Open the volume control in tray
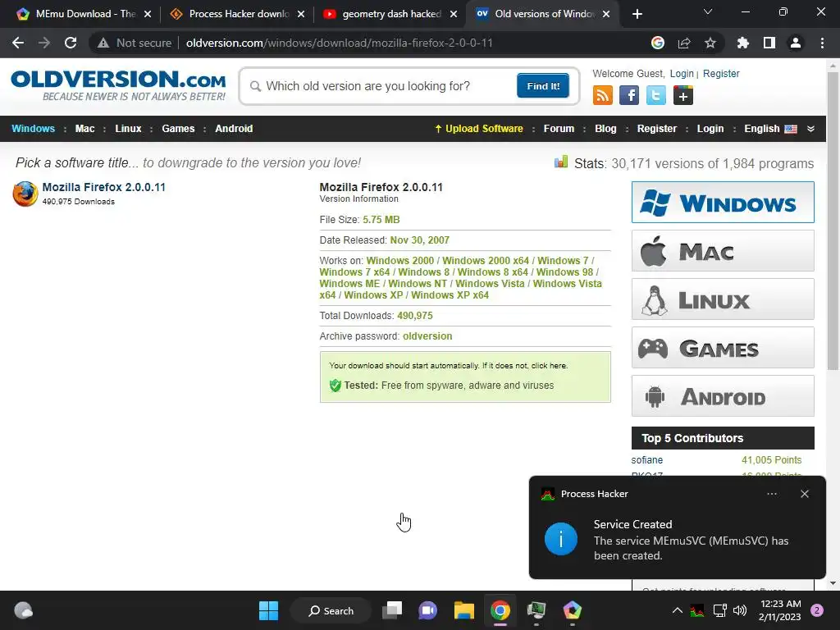This screenshot has width=840, height=630. pyautogui.click(x=740, y=610)
